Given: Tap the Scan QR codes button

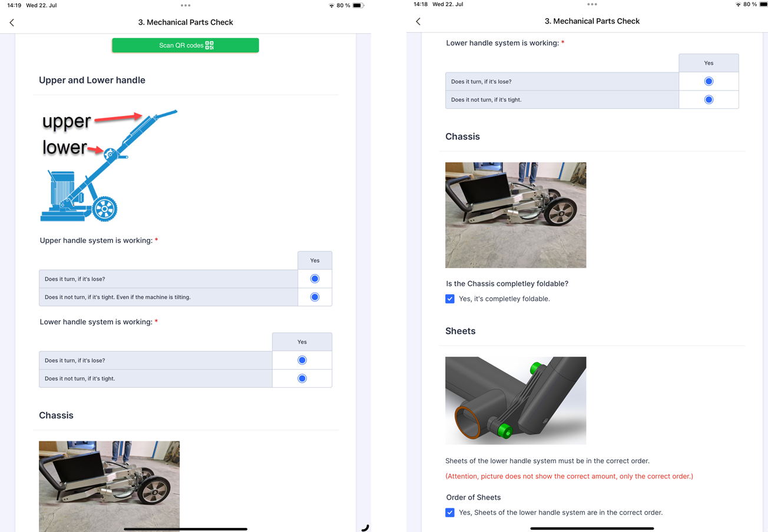Looking at the screenshot, I should tap(186, 45).
